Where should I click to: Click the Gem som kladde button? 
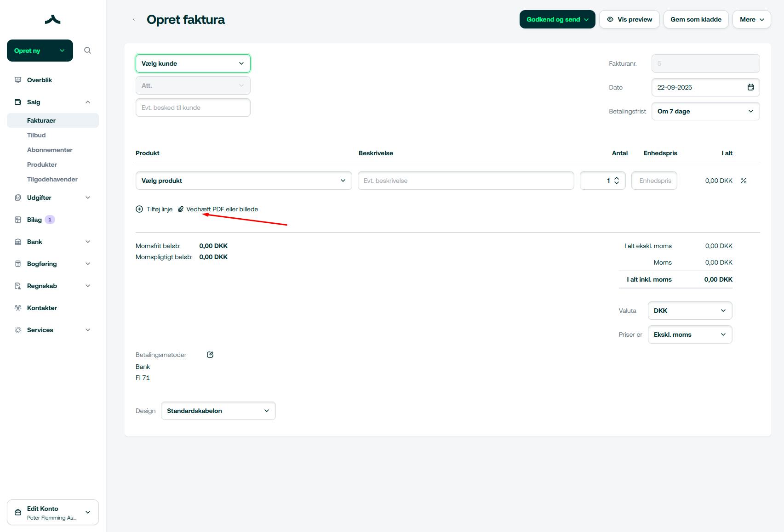click(696, 19)
